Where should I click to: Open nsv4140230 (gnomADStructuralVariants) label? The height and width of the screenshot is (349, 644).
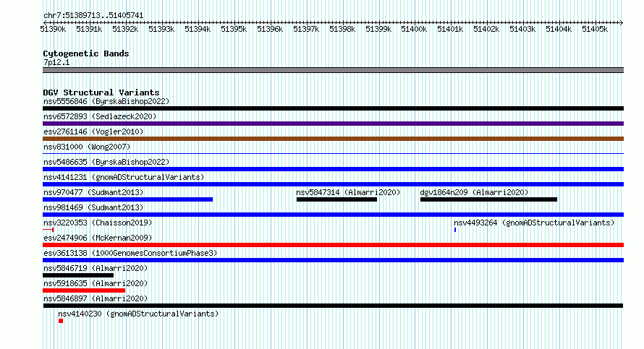click(138, 314)
